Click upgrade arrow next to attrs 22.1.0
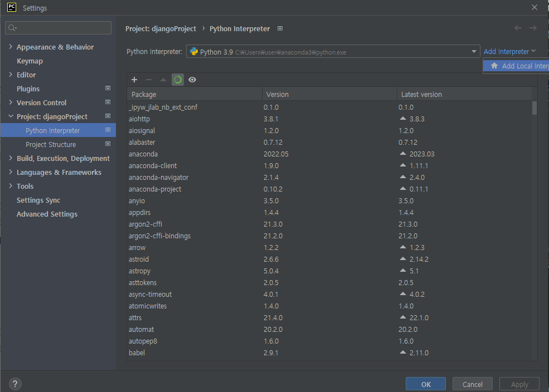Image resolution: width=549 pixels, height=392 pixels. (x=403, y=317)
